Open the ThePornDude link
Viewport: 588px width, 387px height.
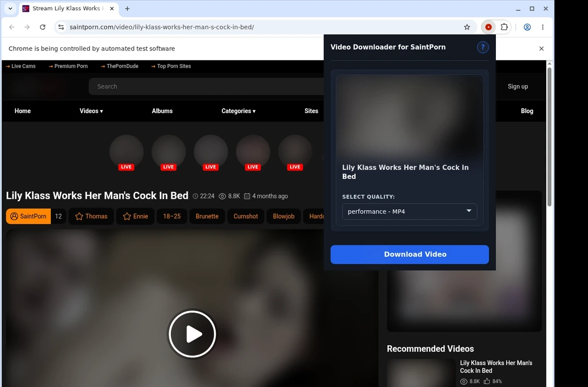[120, 66]
